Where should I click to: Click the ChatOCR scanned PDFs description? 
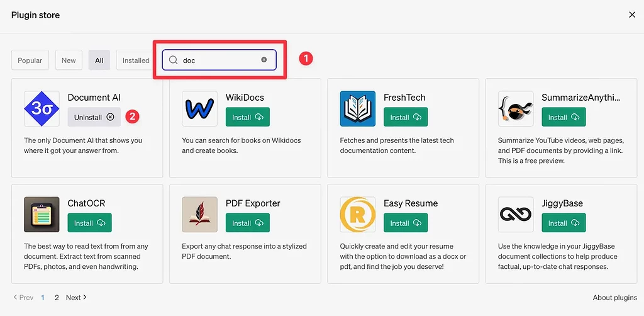coord(86,256)
